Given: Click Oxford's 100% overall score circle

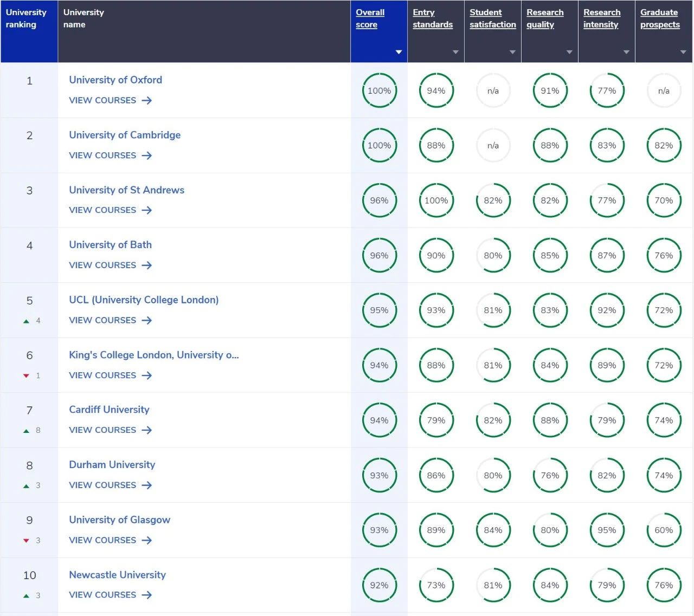Looking at the screenshot, I should click(x=379, y=90).
